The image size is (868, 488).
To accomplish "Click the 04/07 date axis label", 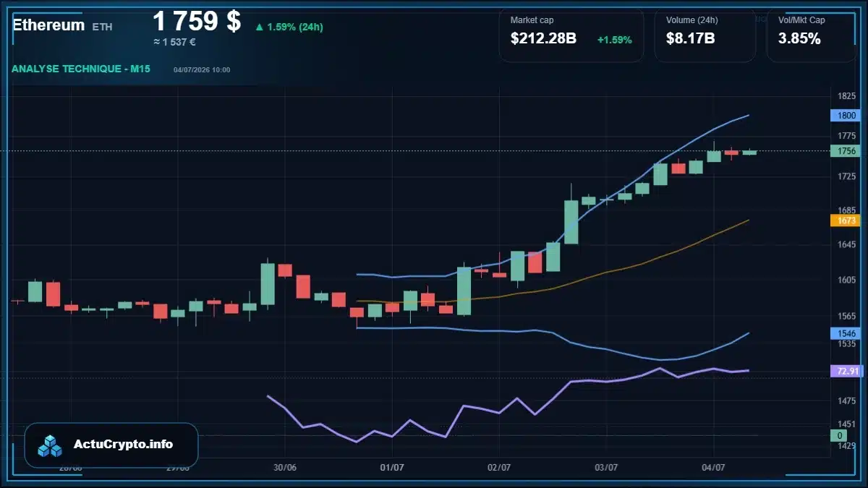I will [x=713, y=467].
